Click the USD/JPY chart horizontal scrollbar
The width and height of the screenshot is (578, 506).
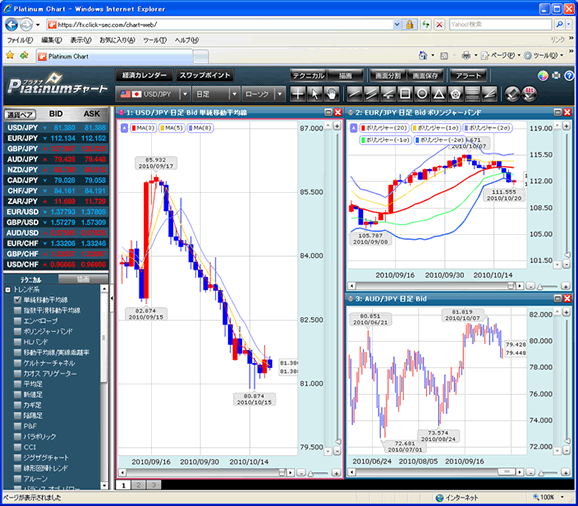click(x=206, y=472)
